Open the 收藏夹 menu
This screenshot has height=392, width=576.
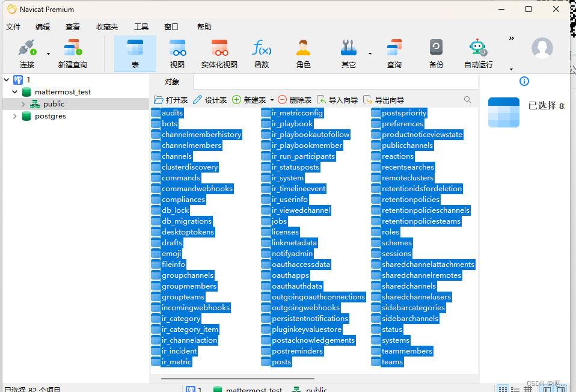pos(107,27)
